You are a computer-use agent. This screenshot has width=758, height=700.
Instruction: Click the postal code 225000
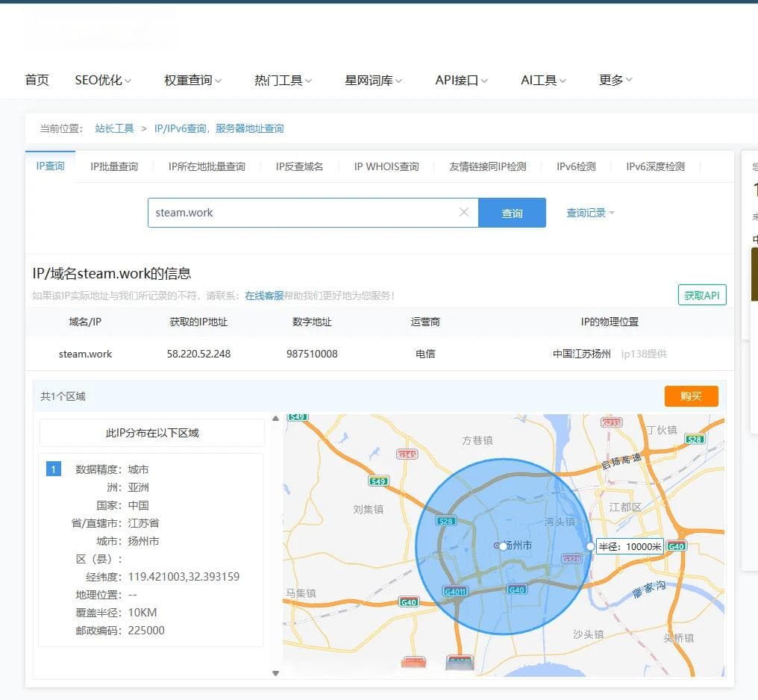click(146, 631)
